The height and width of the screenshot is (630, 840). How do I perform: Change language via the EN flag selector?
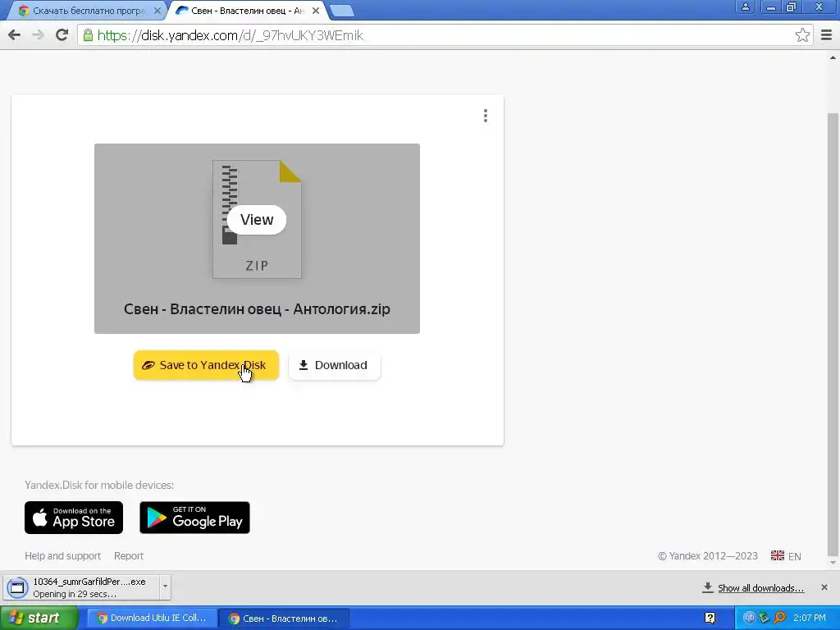point(786,556)
